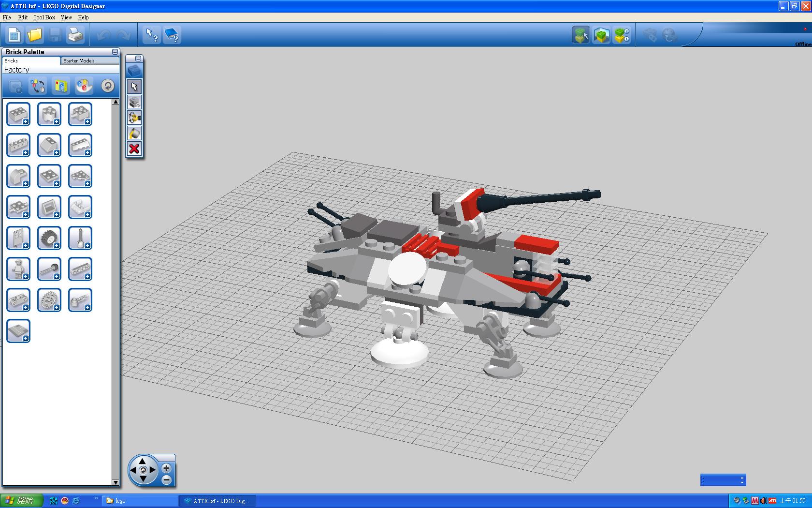Open the Windows Start button
Screen dimensions: 812x508
pyautogui.click(x=22, y=501)
